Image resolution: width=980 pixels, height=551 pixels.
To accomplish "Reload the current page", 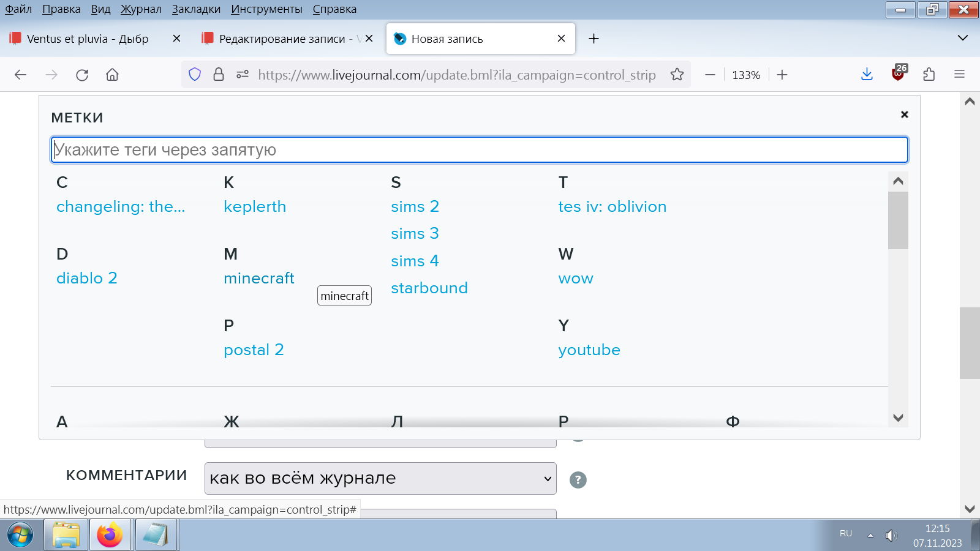I will (82, 75).
